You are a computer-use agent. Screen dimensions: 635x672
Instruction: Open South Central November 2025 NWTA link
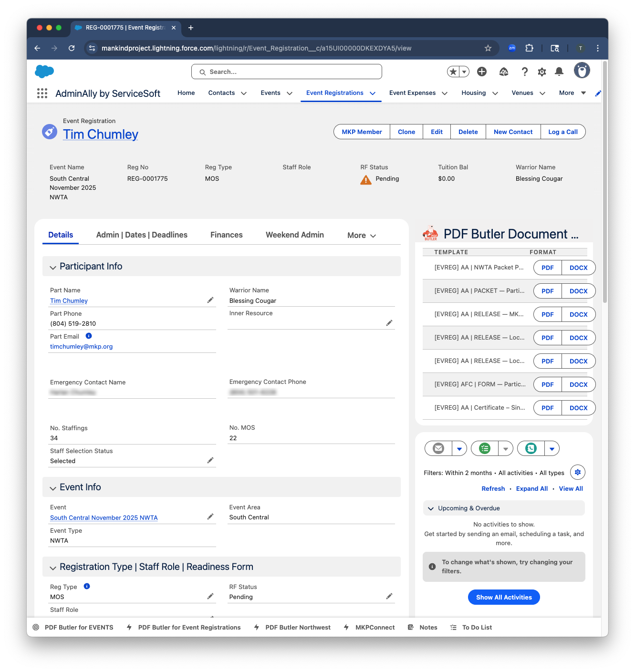coord(104,517)
